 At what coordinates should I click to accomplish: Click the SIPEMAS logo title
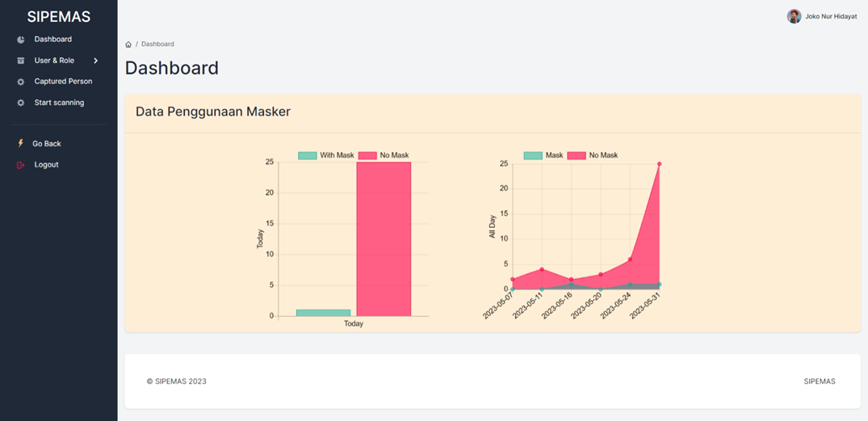point(58,17)
